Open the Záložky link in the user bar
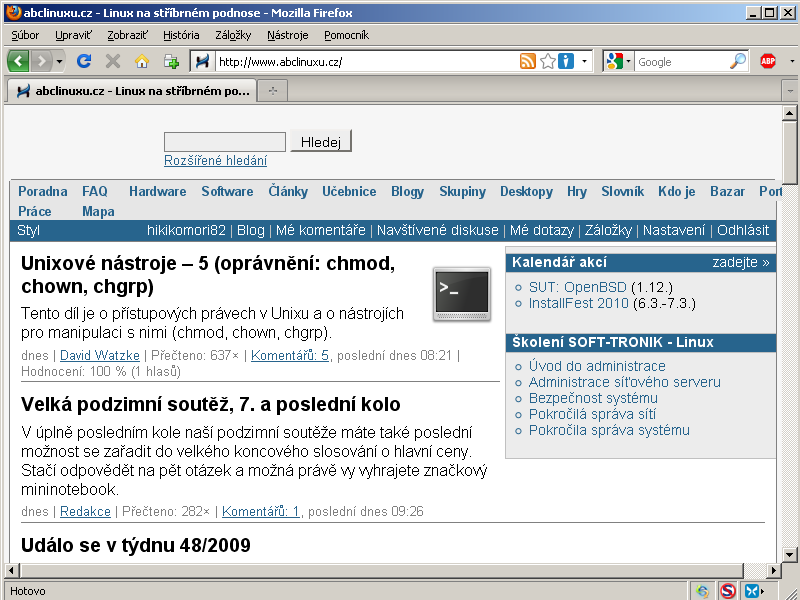800x600 pixels. pos(608,230)
